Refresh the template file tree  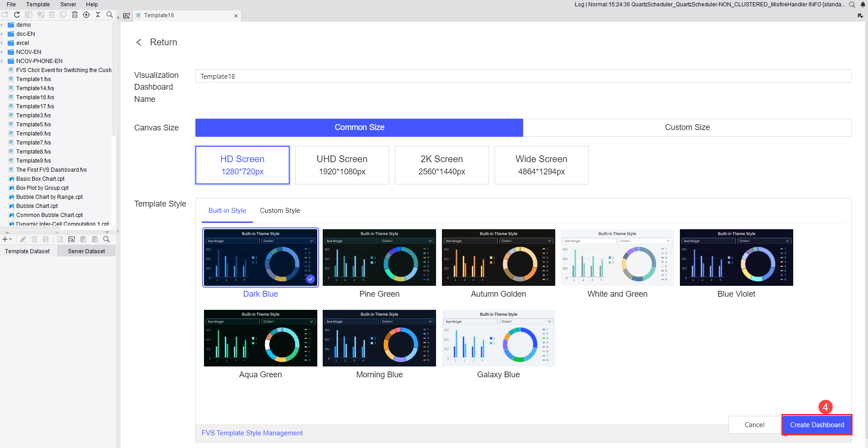17,15
